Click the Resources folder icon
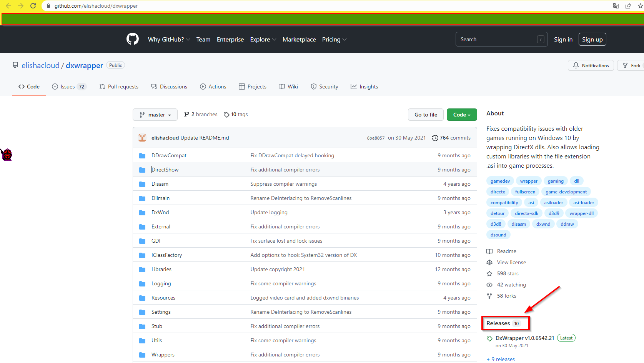 click(142, 298)
